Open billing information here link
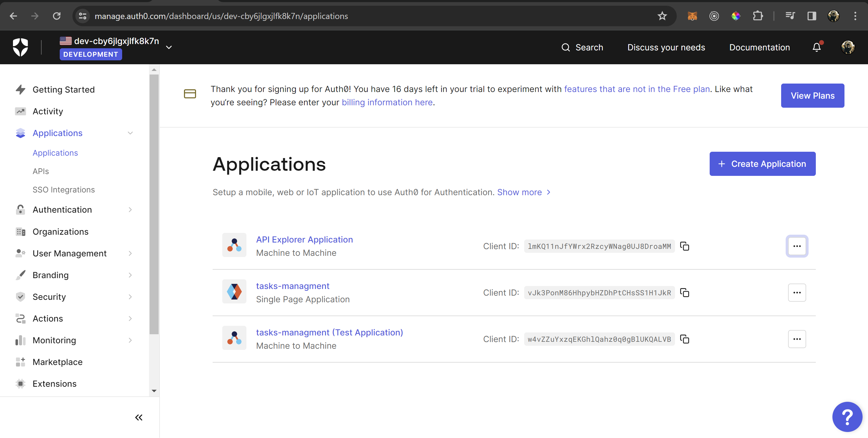 point(387,103)
